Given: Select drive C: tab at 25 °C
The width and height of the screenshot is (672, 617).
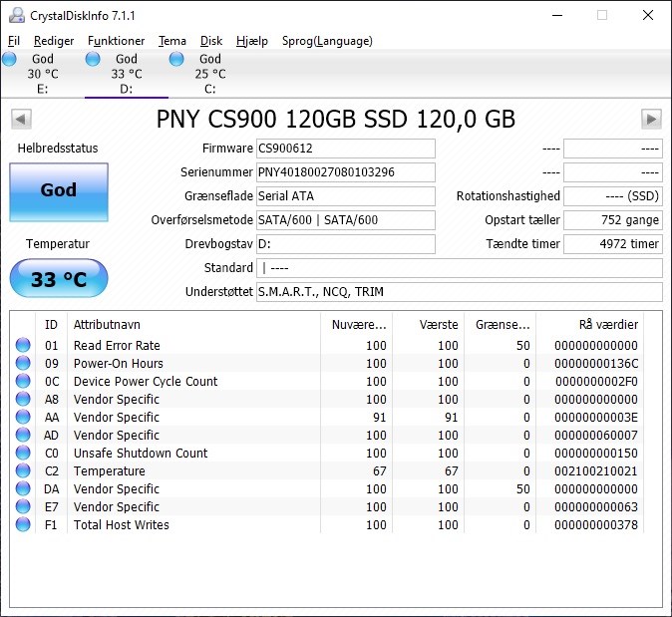Looking at the screenshot, I should (210, 74).
